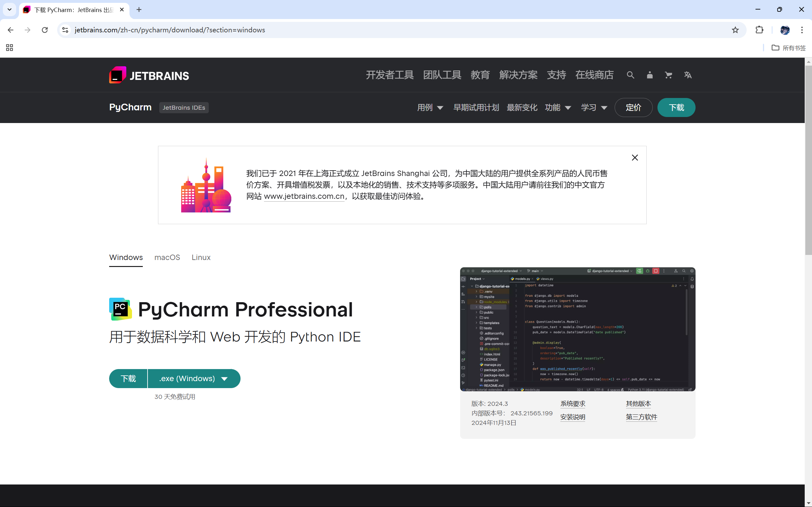Open the www.jetbrains.com.cn link
The image size is (812, 507).
coord(304,196)
